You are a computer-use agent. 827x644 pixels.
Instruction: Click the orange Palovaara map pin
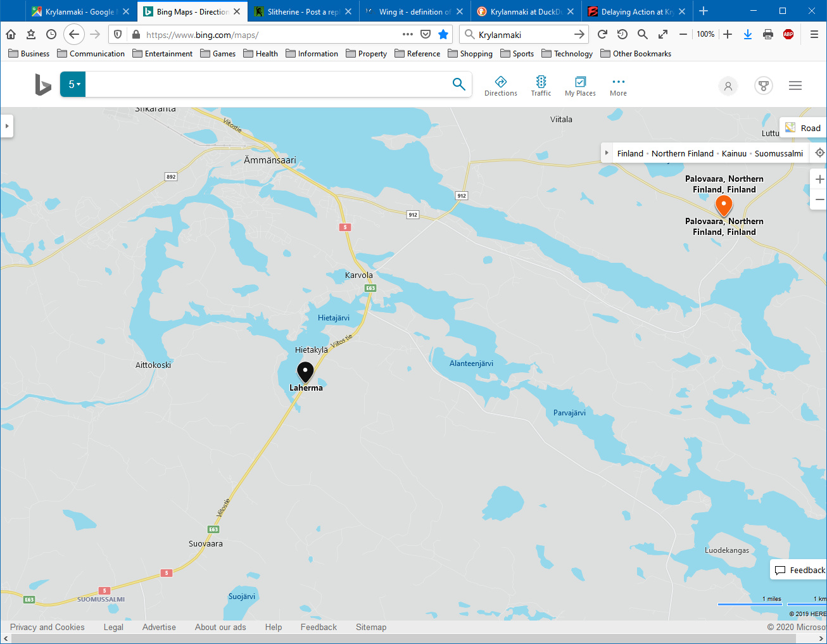723,205
